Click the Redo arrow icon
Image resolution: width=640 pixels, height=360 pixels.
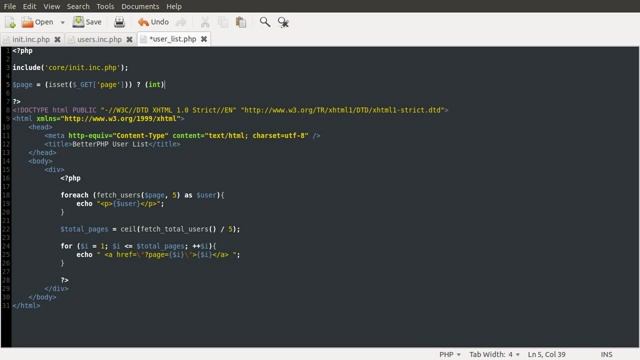point(181,22)
